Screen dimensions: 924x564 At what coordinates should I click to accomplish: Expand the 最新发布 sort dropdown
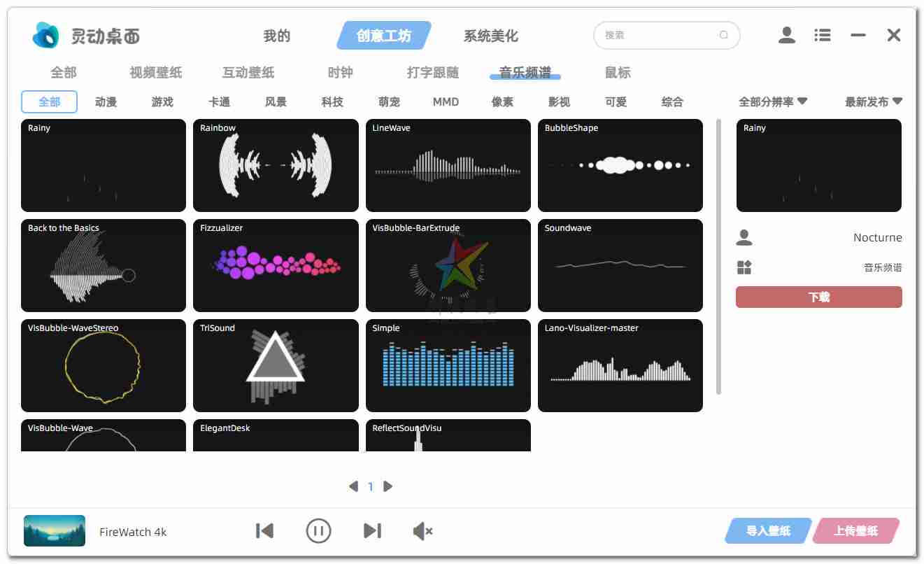[873, 101]
